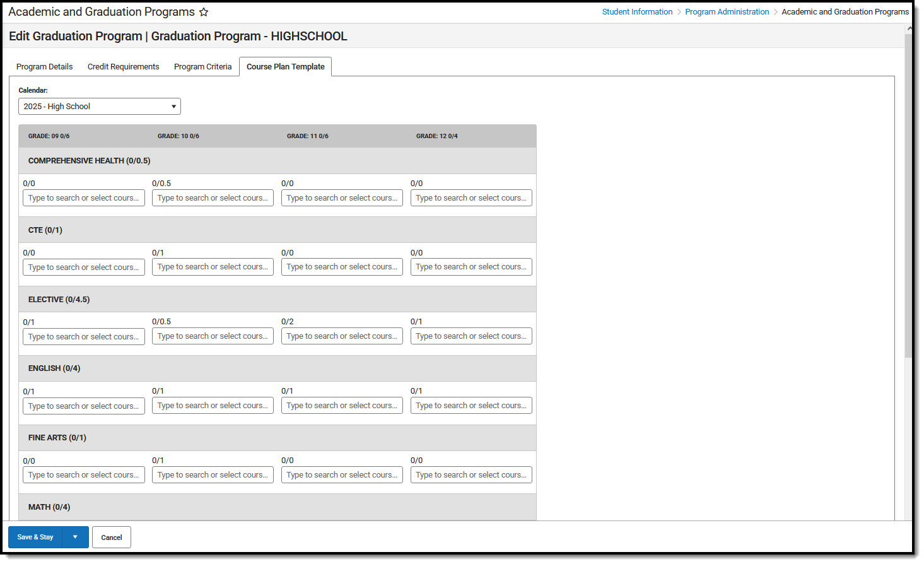Click the English Grade 09 course search box
The image size is (924, 564).
click(84, 406)
